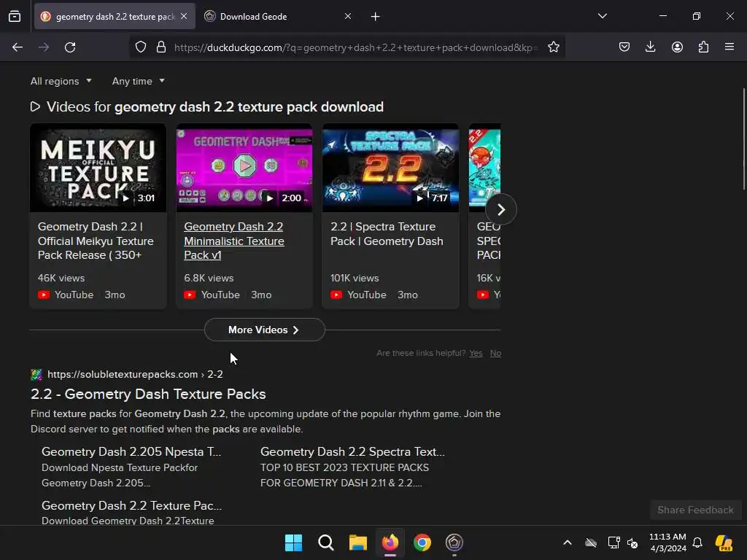Expand the All regions filter
The width and height of the screenshot is (747, 560).
point(61,81)
